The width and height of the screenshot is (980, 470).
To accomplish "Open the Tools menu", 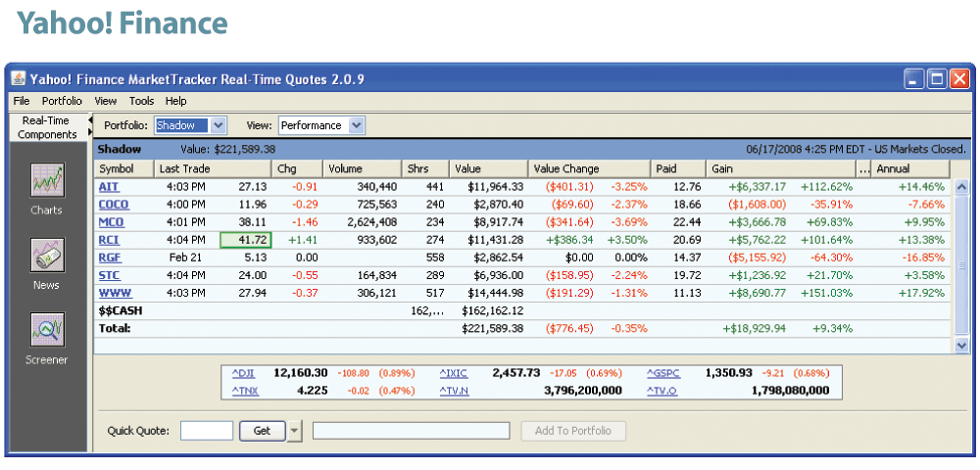I will click(x=142, y=101).
